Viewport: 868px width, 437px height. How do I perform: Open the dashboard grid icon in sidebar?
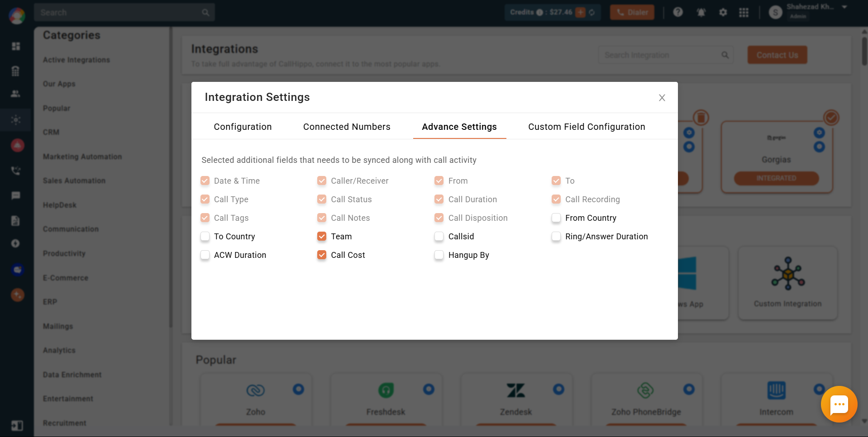16,46
